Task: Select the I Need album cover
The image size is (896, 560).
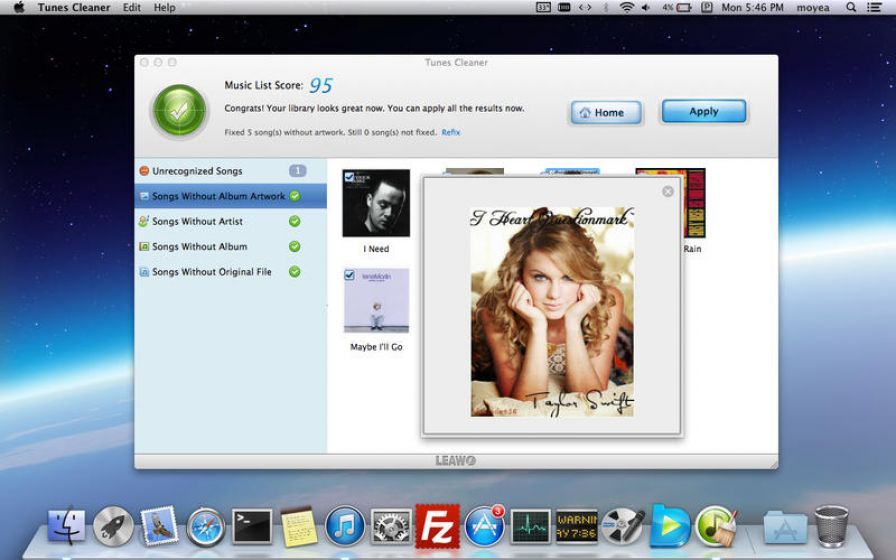Action: click(x=376, y=203)
